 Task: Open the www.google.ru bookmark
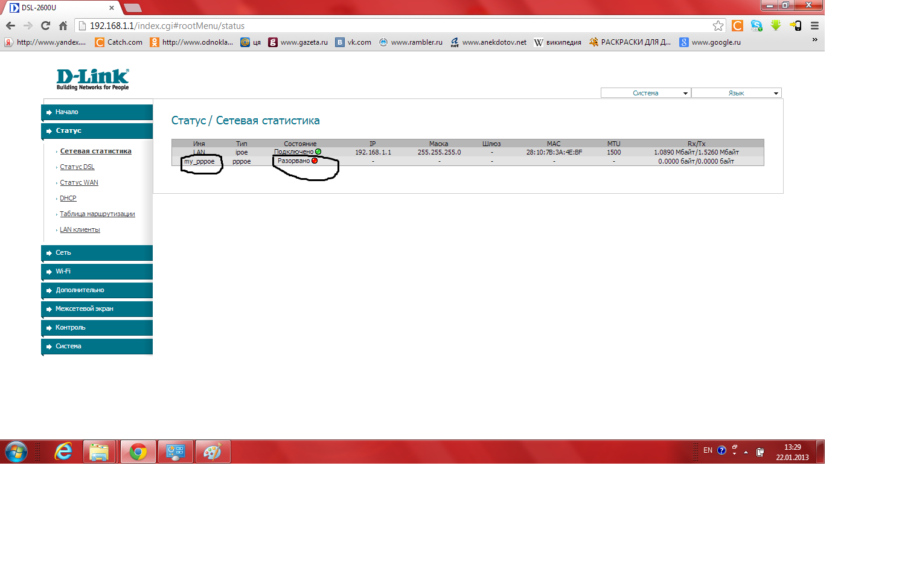(x=710, y=42)
